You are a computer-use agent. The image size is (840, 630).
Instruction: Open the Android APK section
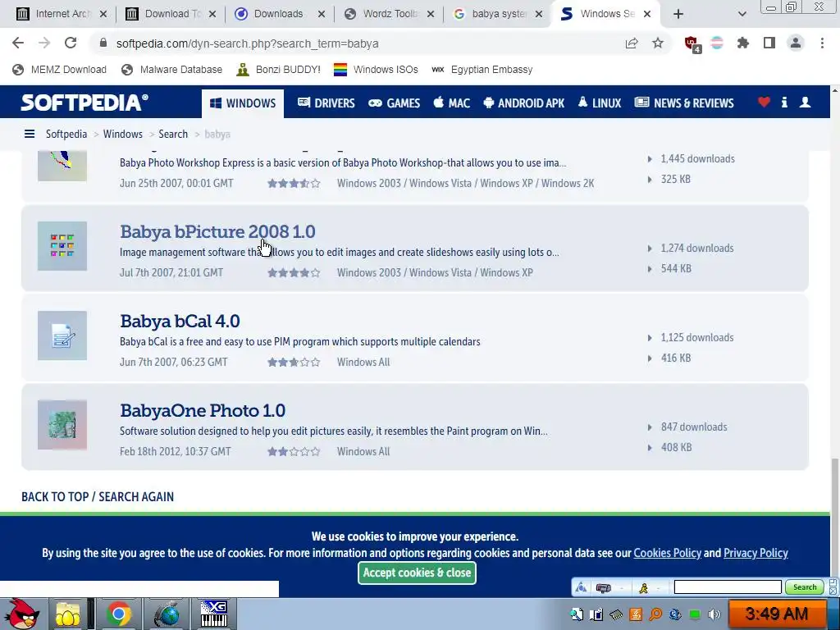(x=524, y=103)
